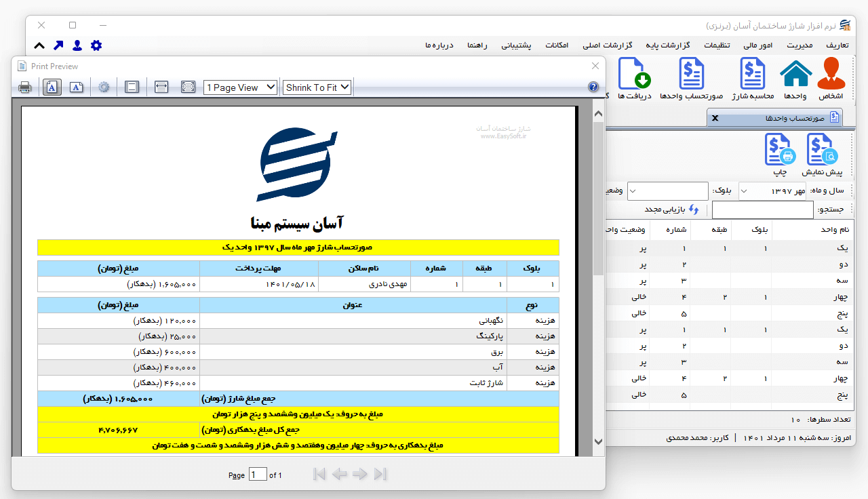Close the صورتحساب واحدها tab
Screen dimensions: 868x499
715,118
